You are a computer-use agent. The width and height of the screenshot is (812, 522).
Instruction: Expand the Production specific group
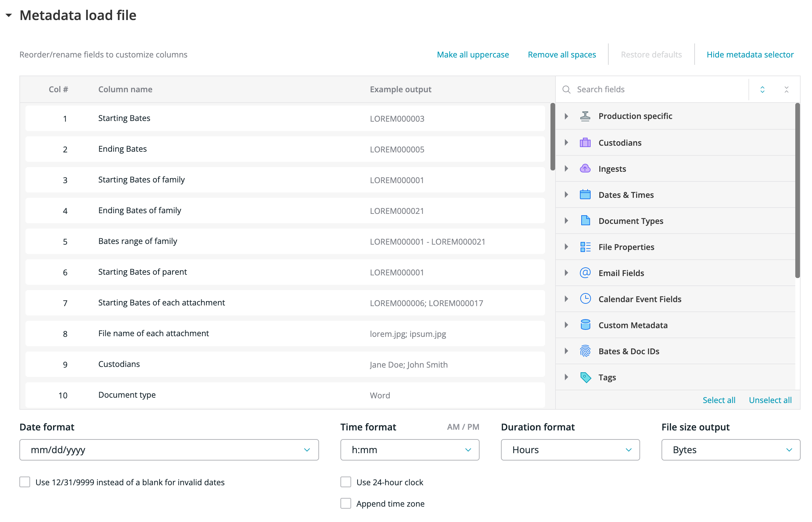tap(566, 116)
